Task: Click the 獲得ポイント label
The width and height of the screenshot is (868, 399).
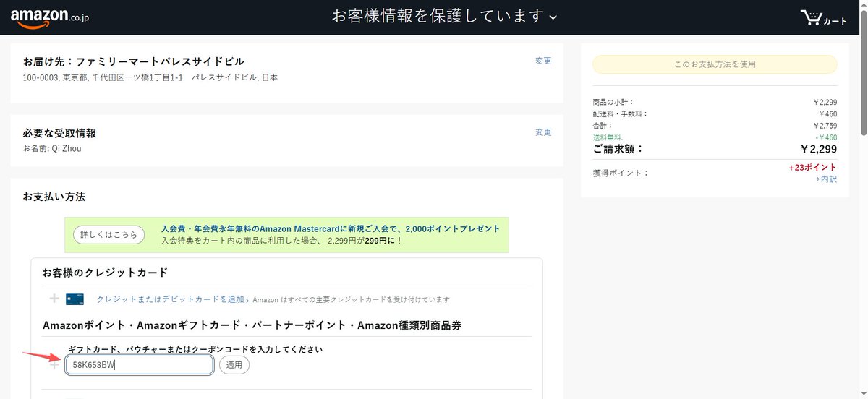Action: tap(621, 173)
